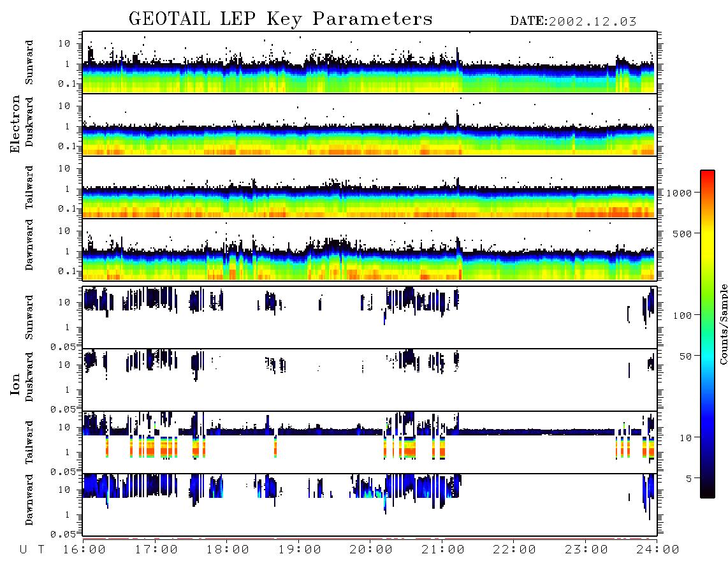Select the Electron "Duskward" axis label

point(29,122)
